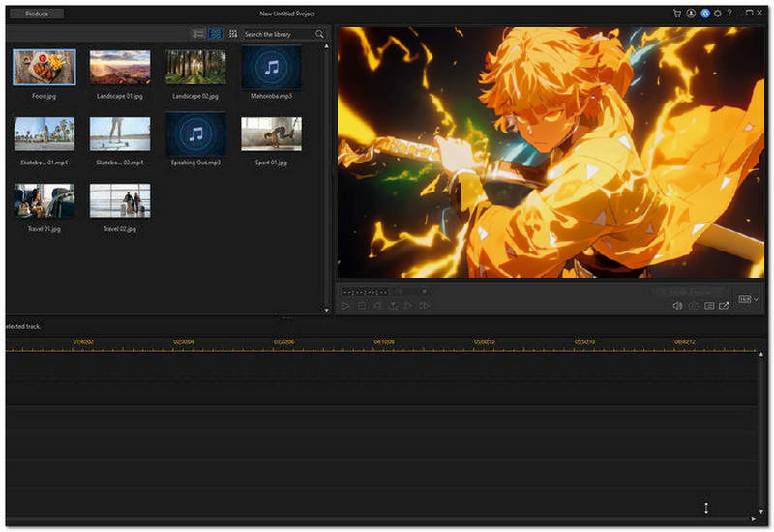Open the user account profile icon
Screen dimensions: 774x532
(x=691, y=14)
